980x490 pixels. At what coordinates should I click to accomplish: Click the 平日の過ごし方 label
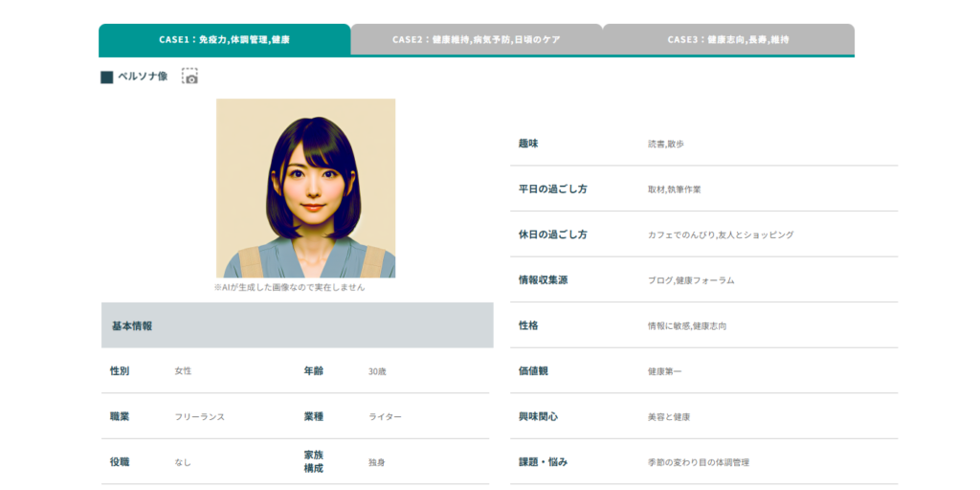tap(552, 189)
